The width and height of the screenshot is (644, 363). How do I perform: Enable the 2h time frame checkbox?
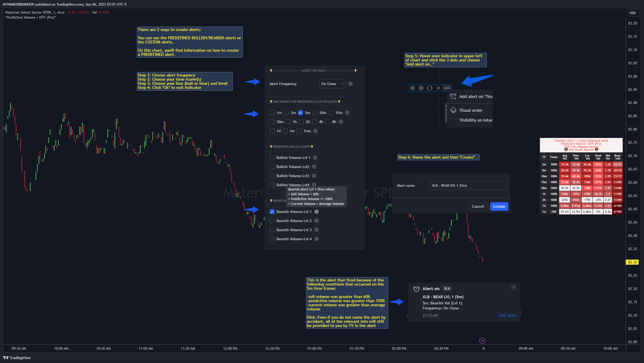301,122
